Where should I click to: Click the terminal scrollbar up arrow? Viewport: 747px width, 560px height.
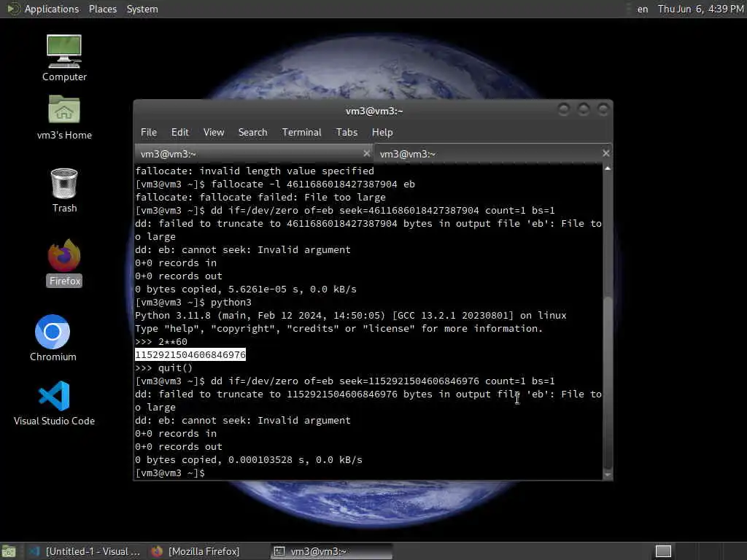608,168
